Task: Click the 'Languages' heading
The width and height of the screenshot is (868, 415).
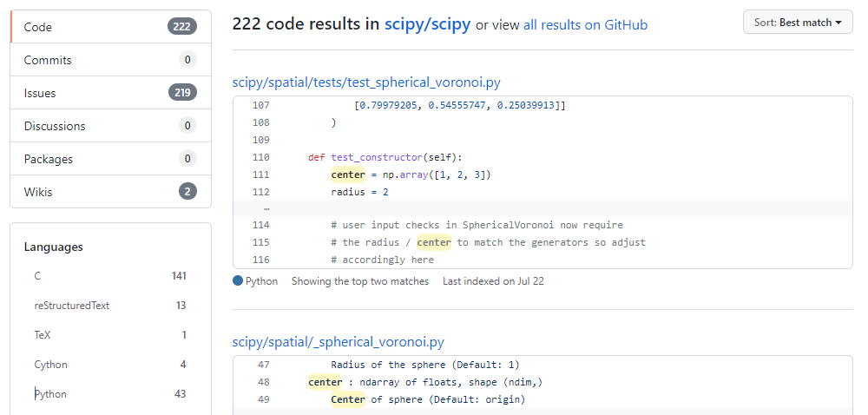Action: tap(54, 247)
